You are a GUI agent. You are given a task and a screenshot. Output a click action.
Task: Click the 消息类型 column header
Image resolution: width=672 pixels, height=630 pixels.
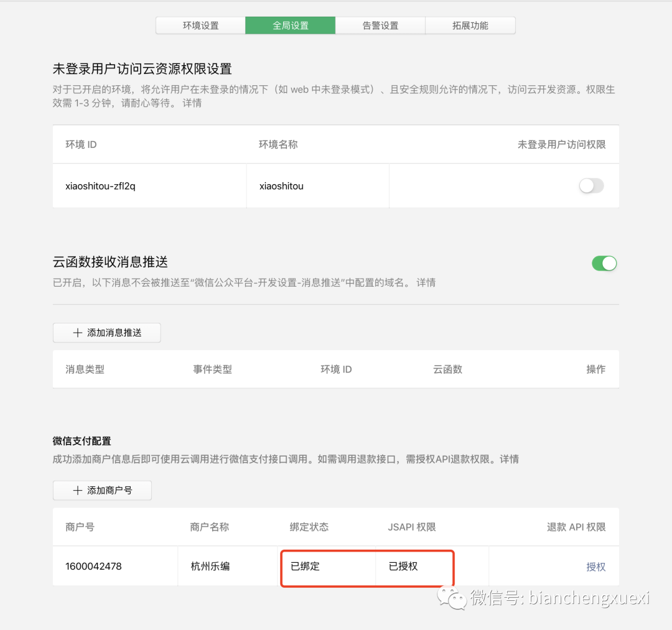point(85,369)
